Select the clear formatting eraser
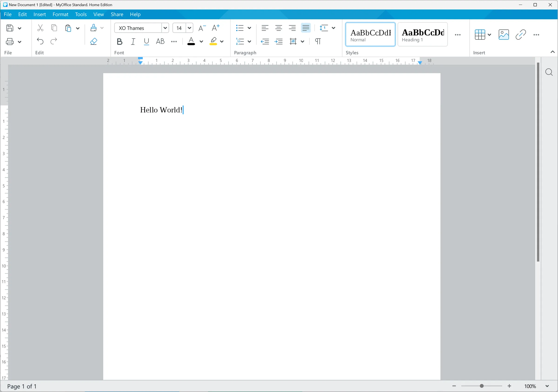This screenshot has height=392, width=558. coord(94,41)
